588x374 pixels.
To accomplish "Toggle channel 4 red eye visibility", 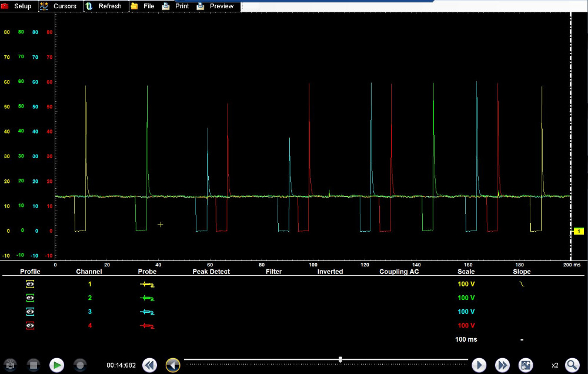I will (x=30, y=326).
